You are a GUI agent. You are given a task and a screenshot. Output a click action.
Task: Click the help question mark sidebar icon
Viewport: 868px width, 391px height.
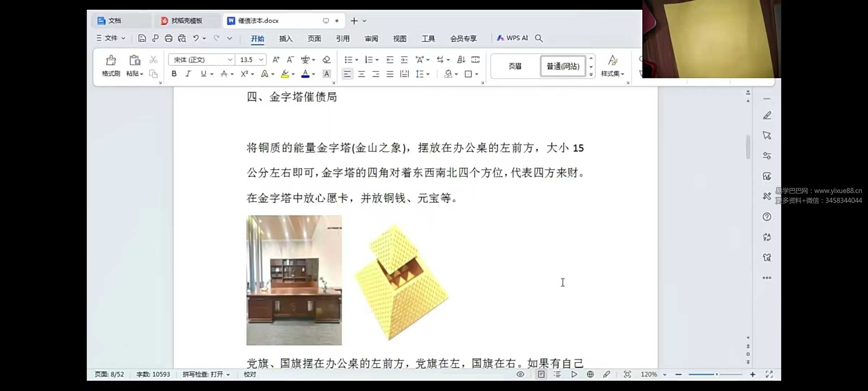point(767,217)
